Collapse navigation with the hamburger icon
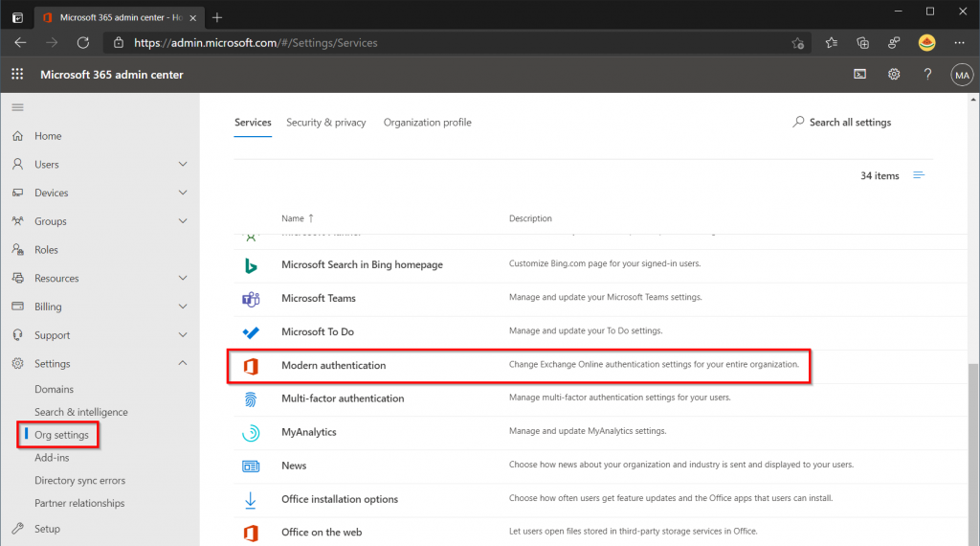The width and height of the screenshot is (980, 546). (17, 107)
